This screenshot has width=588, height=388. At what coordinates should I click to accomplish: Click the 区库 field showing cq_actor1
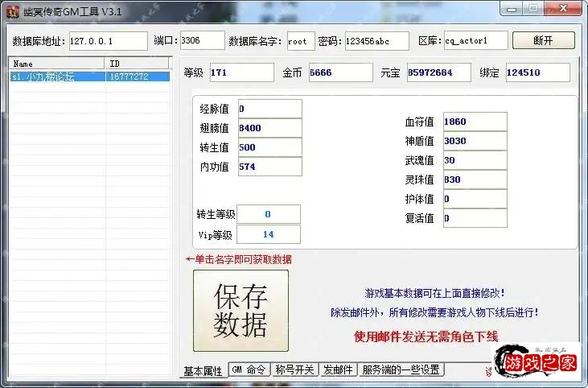pyautogui.click(x=475, y=40)
